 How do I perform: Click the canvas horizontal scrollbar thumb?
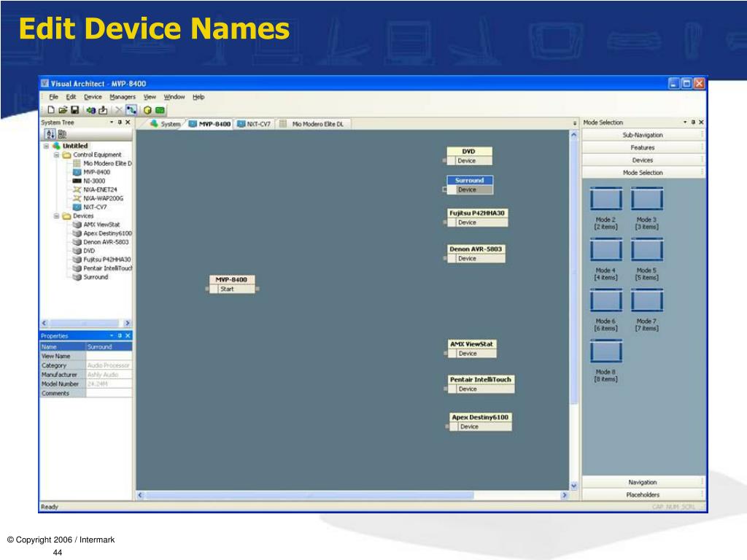point(309,495)
